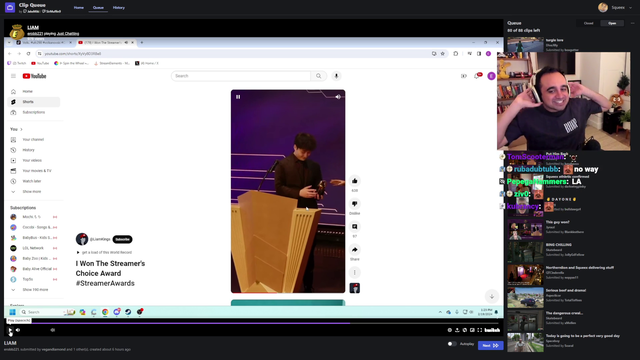Toggle theatre mode in clip player
640x360 pixels.
click(472, 330)
